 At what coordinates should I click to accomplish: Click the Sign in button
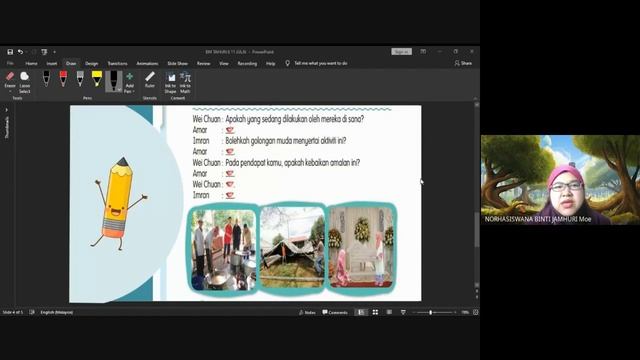point(402,52)
